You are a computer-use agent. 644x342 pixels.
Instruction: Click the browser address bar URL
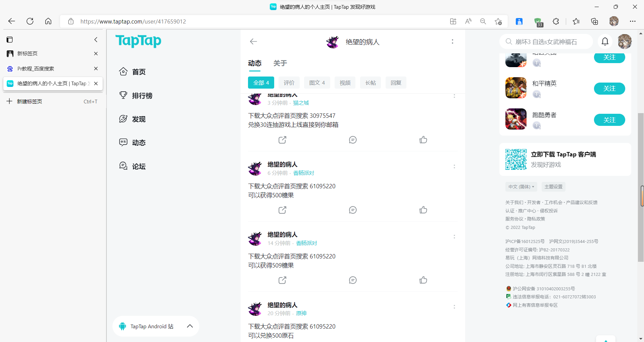[133, 21]
